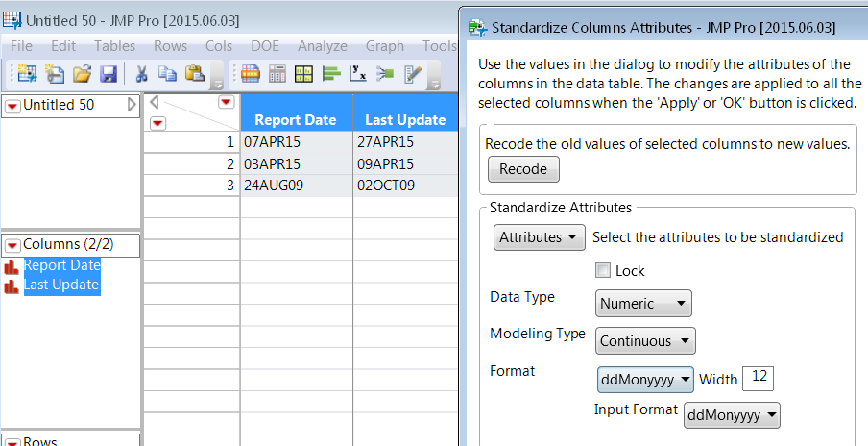
Task: Expand the Untitled 50 panel disclosure arrow
Action: 132,105
